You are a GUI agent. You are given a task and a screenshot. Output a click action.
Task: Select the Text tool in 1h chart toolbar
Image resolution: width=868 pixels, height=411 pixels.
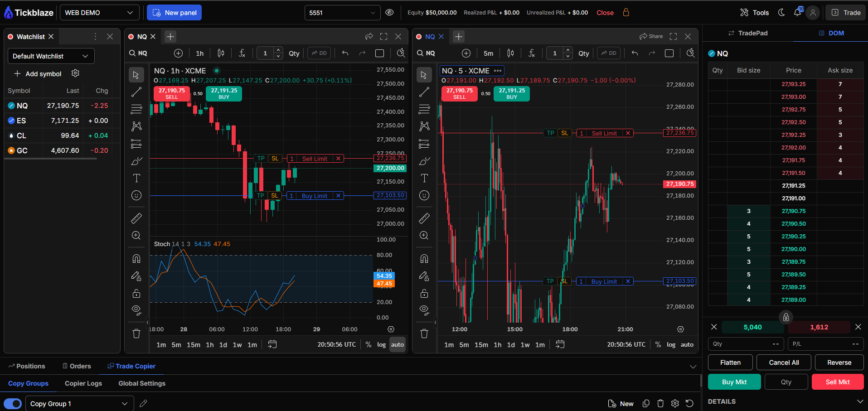click(136, 178)
